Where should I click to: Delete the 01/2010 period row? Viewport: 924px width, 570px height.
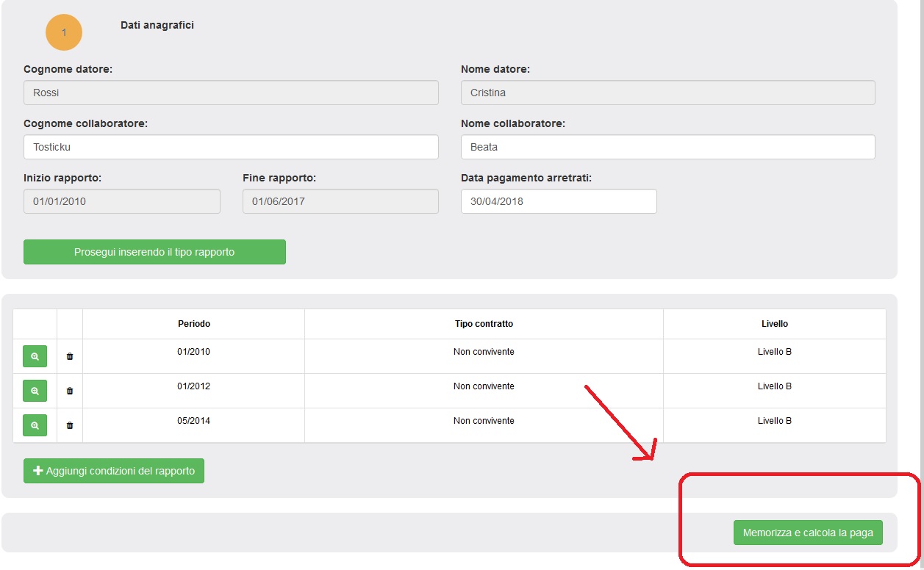tap(70, 356)
